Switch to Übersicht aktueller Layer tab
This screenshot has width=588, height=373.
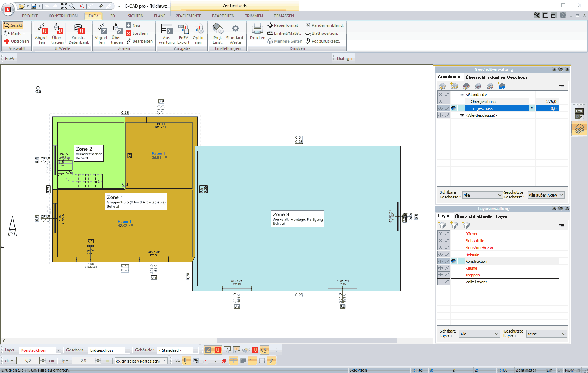[x=481, y=216]
